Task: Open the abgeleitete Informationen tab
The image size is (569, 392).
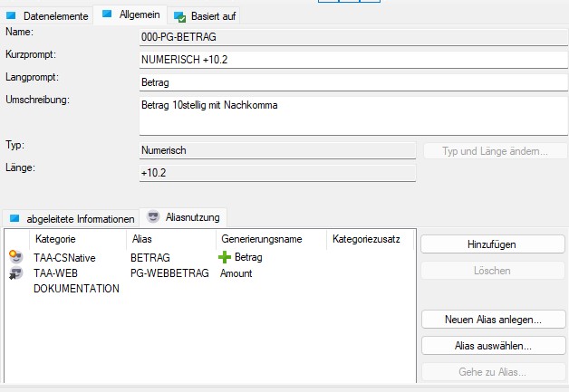Action: [80, 218]
